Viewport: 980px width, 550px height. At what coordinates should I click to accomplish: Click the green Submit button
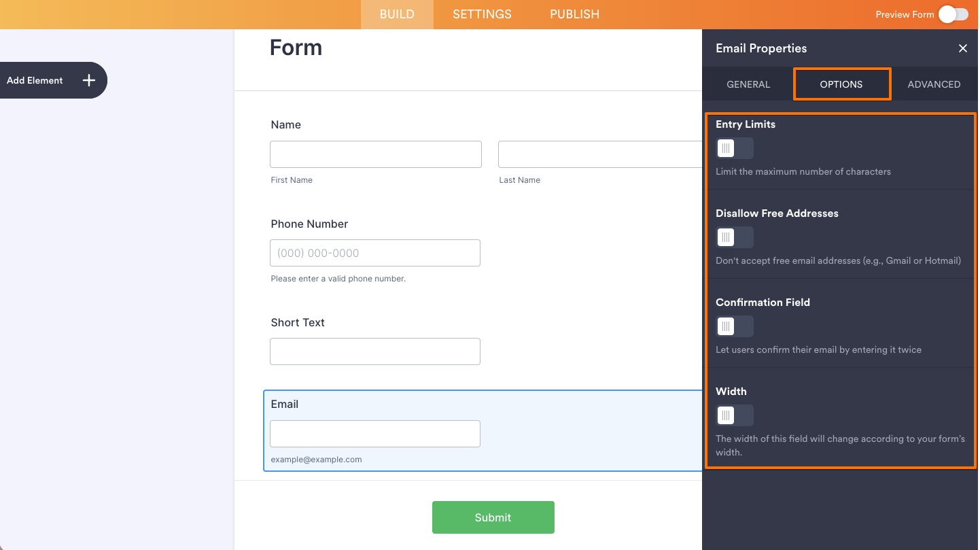[493, 517]
